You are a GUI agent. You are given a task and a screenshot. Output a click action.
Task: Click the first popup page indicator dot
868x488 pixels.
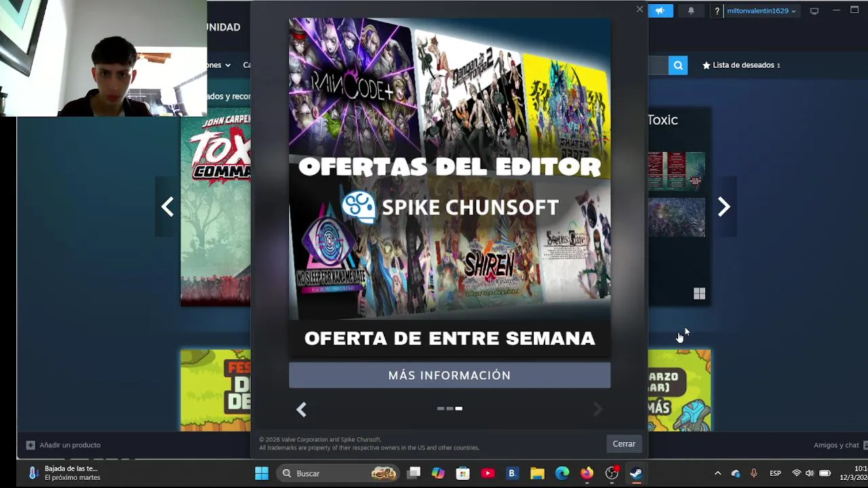point(441,409)
